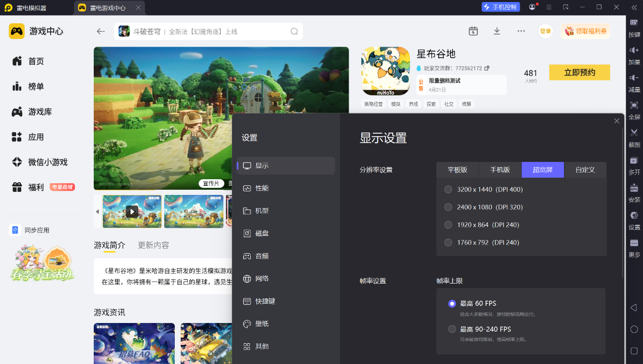This screenshot has height=364, width=643.
Task: Click the calendar check-in icon
Action: coord(473,31)
